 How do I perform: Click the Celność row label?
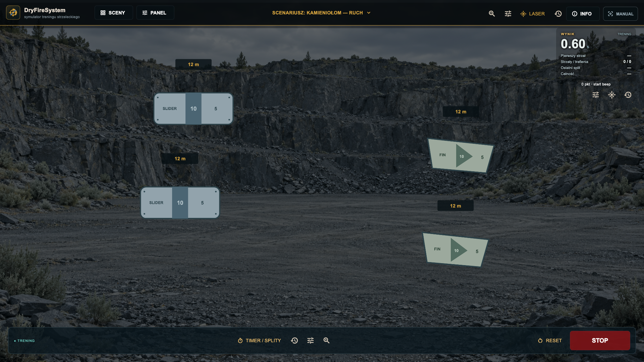coord(567,74)
